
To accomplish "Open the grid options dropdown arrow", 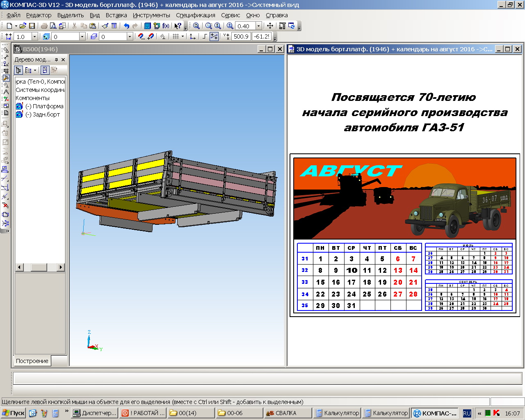I will (183, 37).
